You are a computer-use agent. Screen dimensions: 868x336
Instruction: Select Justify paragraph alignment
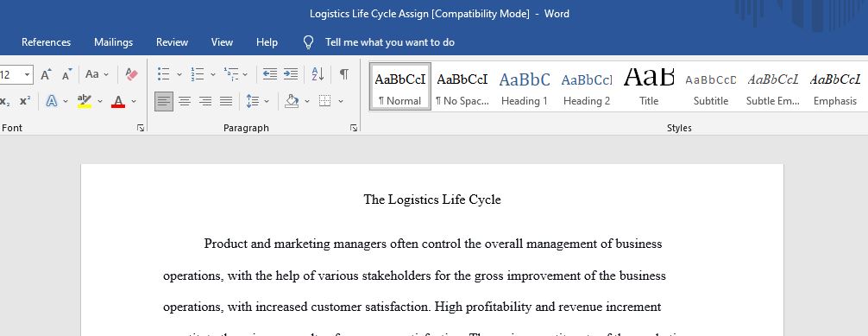(226, 101)
